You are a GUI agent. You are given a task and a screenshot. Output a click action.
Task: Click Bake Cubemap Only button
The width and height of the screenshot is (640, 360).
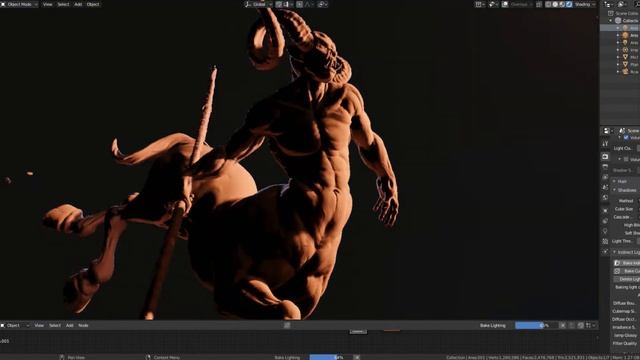[x=627, y=271]
